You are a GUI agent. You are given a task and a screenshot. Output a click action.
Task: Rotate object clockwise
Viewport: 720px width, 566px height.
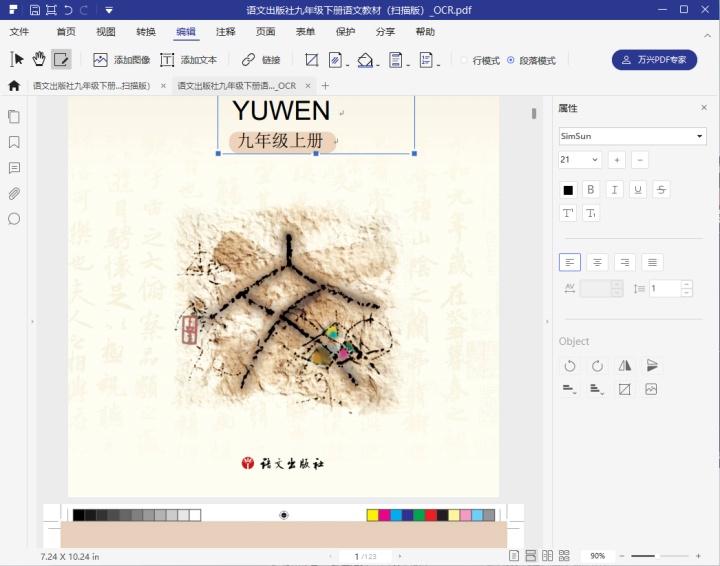[x=597, y=366]
